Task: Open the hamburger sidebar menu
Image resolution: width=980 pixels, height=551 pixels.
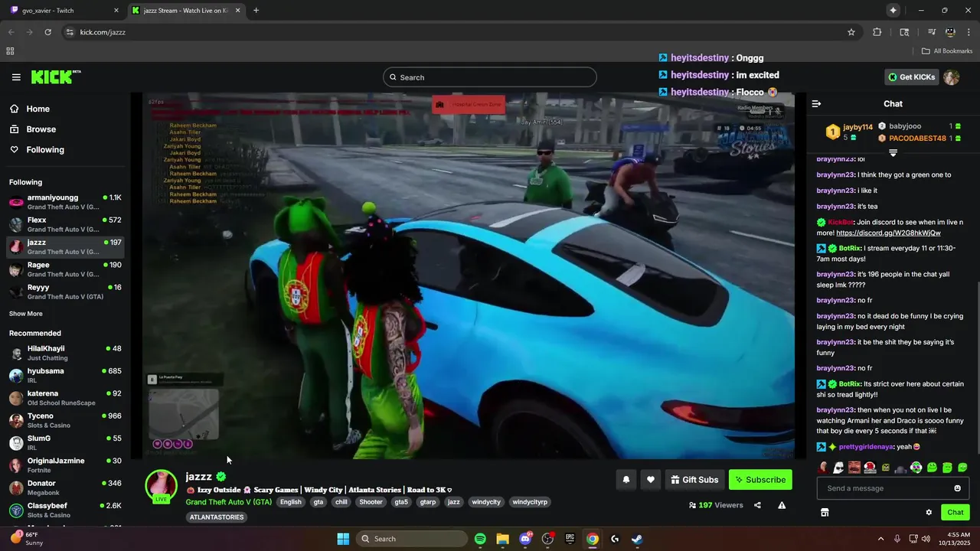Action: coord(16,77)
